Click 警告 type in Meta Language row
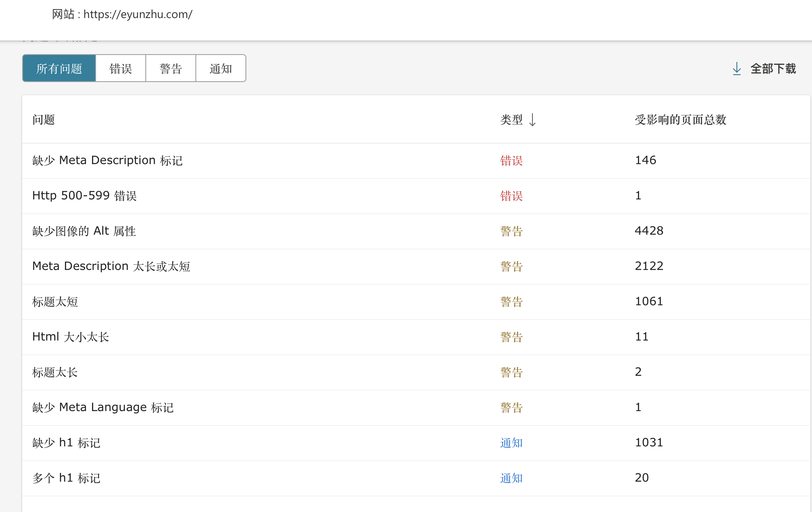The height and width of the screenshot is (512, 812). 512,407
